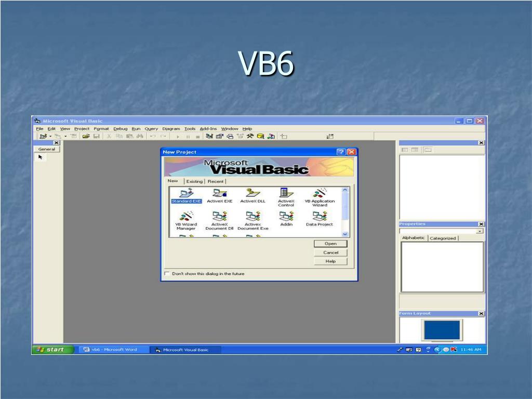Select the ActiveX Document Exe project type

(x=253, y=221)
